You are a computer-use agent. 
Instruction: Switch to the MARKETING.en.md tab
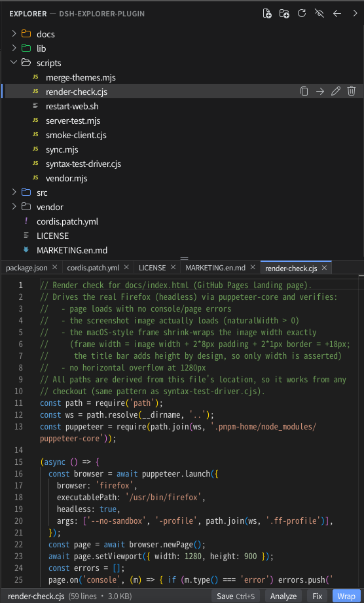(215, 268)
